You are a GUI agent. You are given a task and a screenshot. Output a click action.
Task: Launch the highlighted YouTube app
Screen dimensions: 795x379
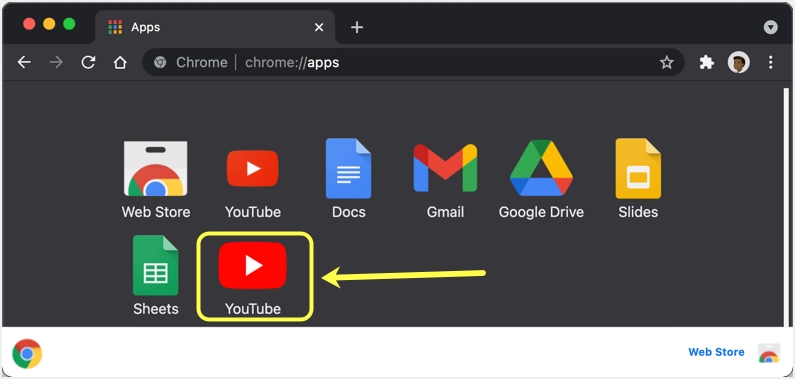pyautogui.click(x=252, y=266)
